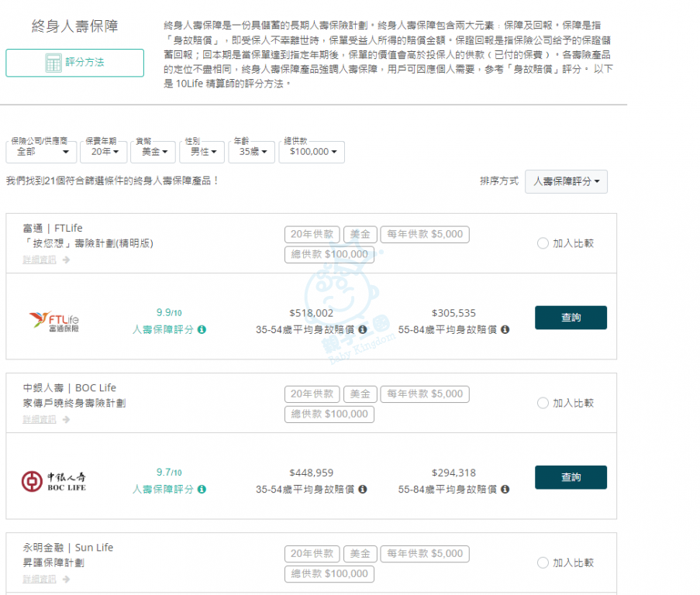This screenshot has height=595, width=700.
Task: Click the $448,959 death benefit value
Action: click(x=311, y=473)
